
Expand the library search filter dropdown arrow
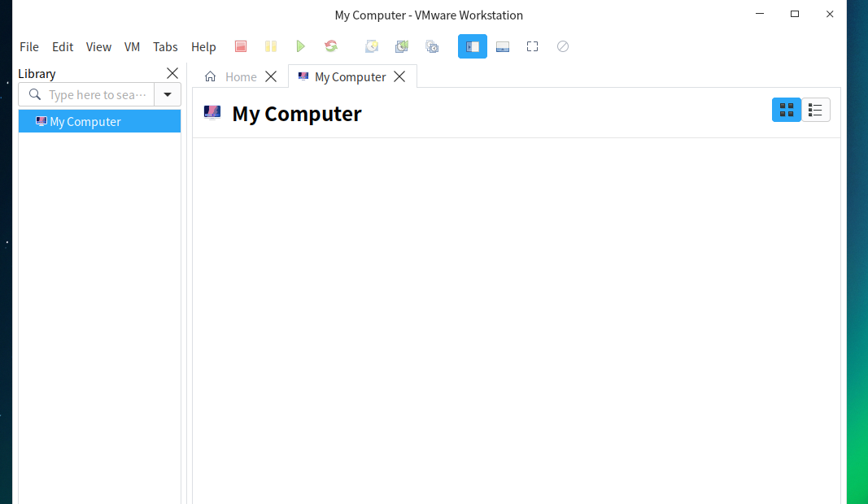tap(168, 94)
